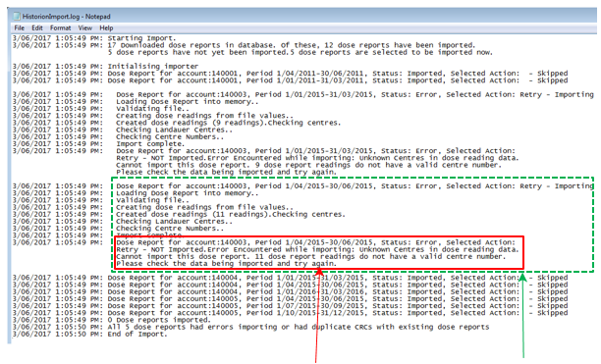601x364 pixels.
Task: Open the View menu
Action: click(85, 27)
